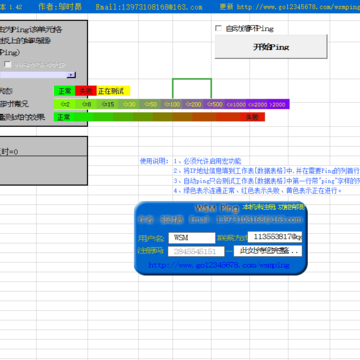Click the 注册码 label in the blue box
Screen dimensions: 360x360
pyautogui.click(x=151, y=251)
